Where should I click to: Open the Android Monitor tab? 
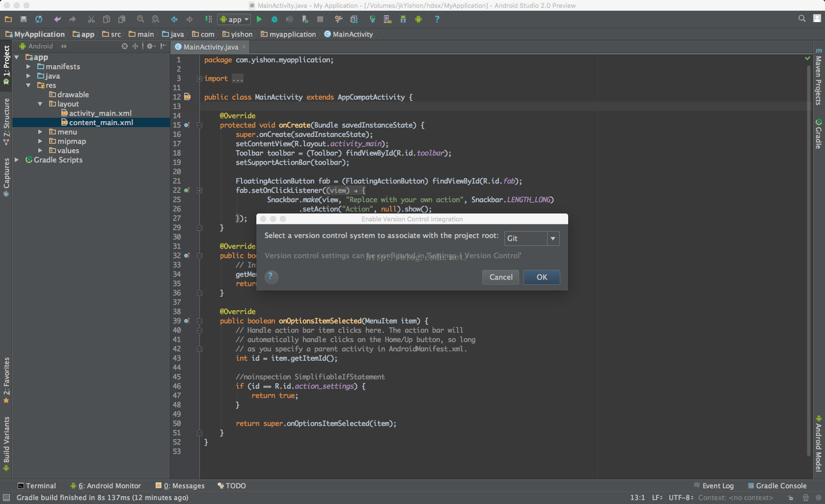tap(106, 486)
